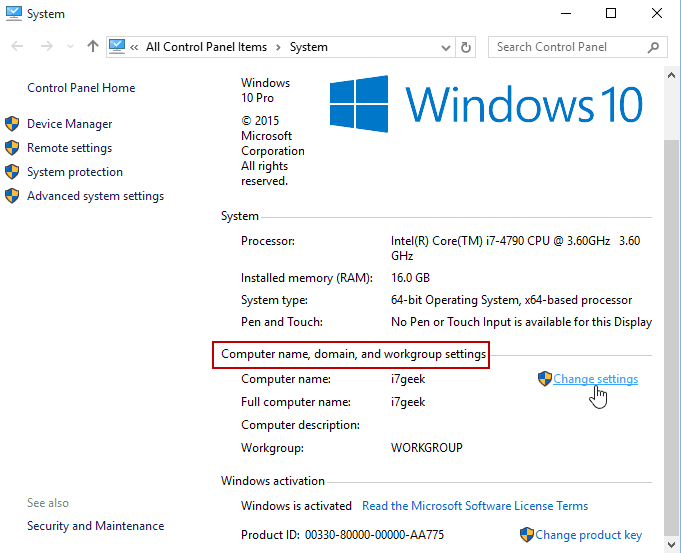Close the System window
Image resolution: width=681 pixels, height=553 pixels.
[x=657, y=13]
